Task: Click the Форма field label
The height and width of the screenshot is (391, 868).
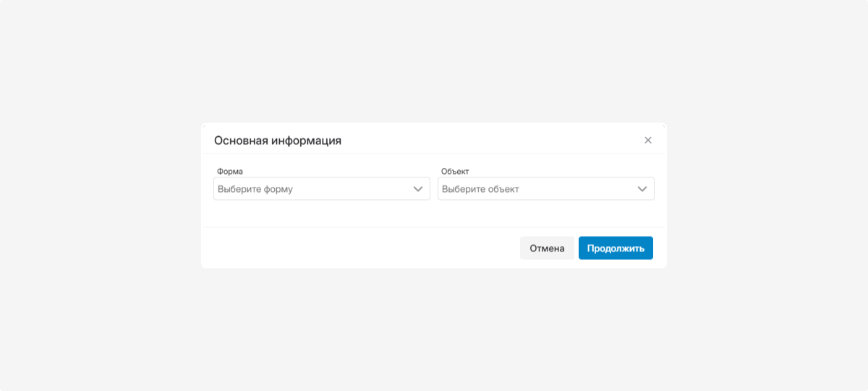Action: coord(230,172)
